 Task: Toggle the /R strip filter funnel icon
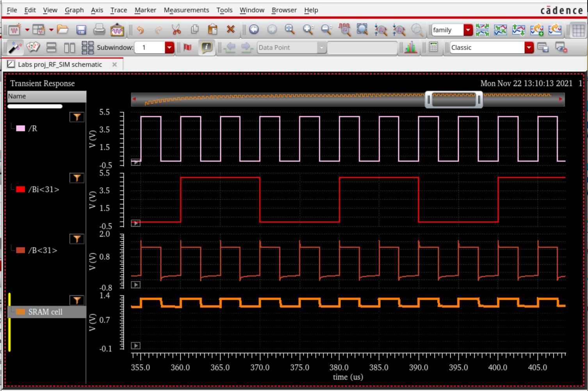coord(77,117)
